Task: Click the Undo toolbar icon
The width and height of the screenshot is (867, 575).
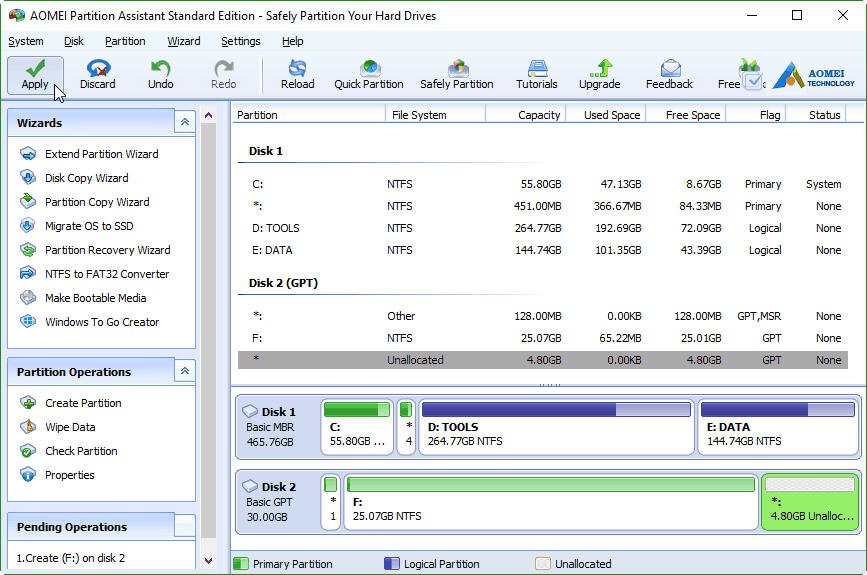Action: tap(160, 75)
